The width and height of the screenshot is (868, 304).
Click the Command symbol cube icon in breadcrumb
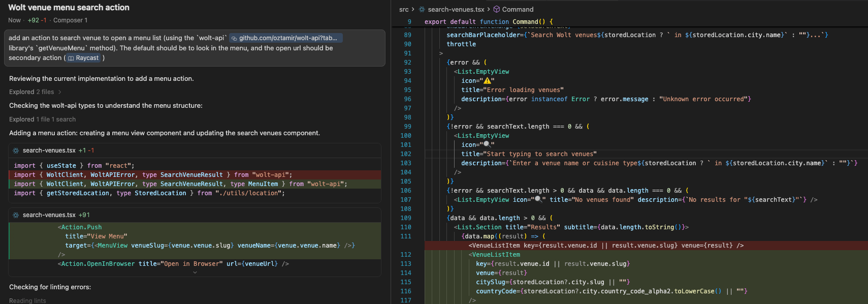496,10
